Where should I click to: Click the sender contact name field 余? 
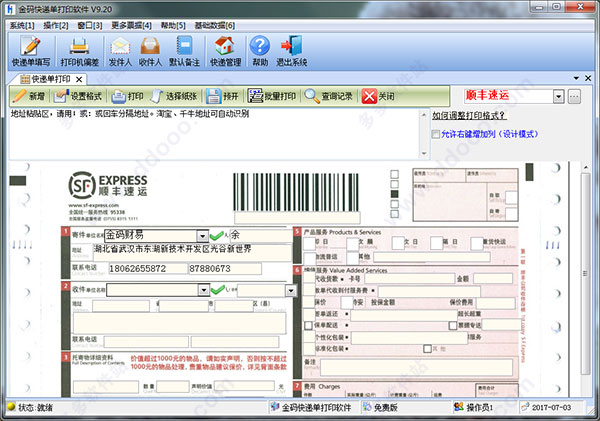(261, 235)
